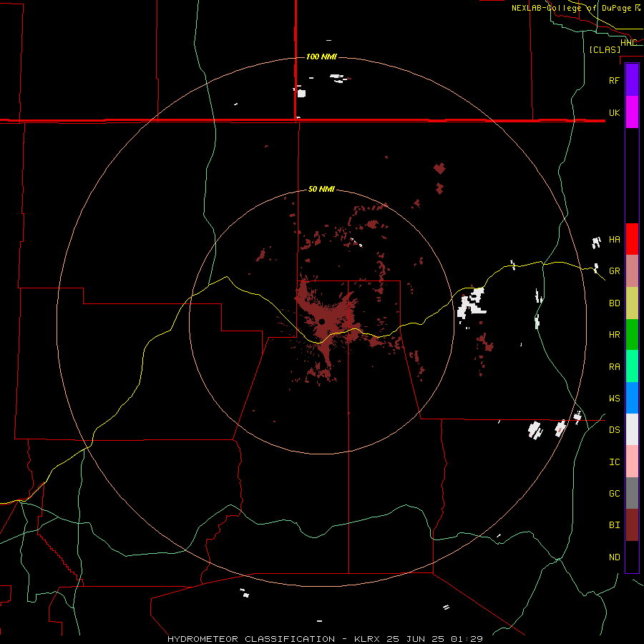Click the white DS legend color swatch
This screenshot has height=644, width=644.
coord(632,429)
